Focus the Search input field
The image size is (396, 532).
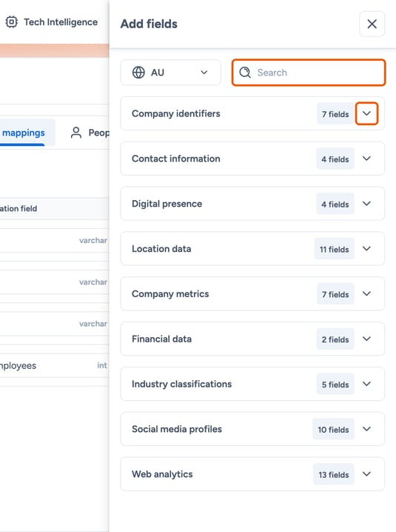coord(309,73)
